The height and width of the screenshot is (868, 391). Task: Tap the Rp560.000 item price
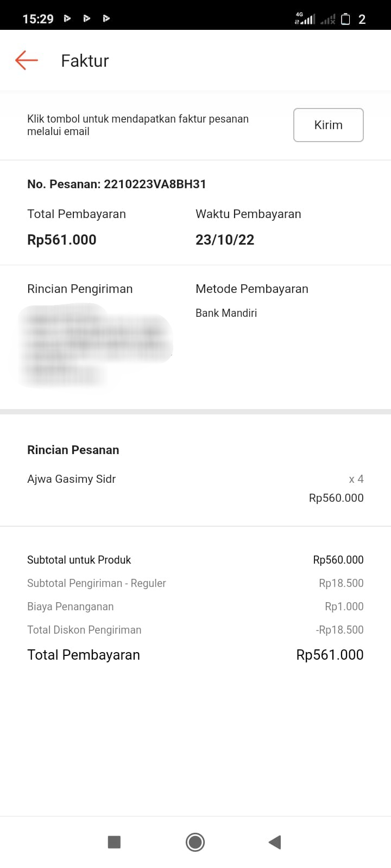coord(336,498)
